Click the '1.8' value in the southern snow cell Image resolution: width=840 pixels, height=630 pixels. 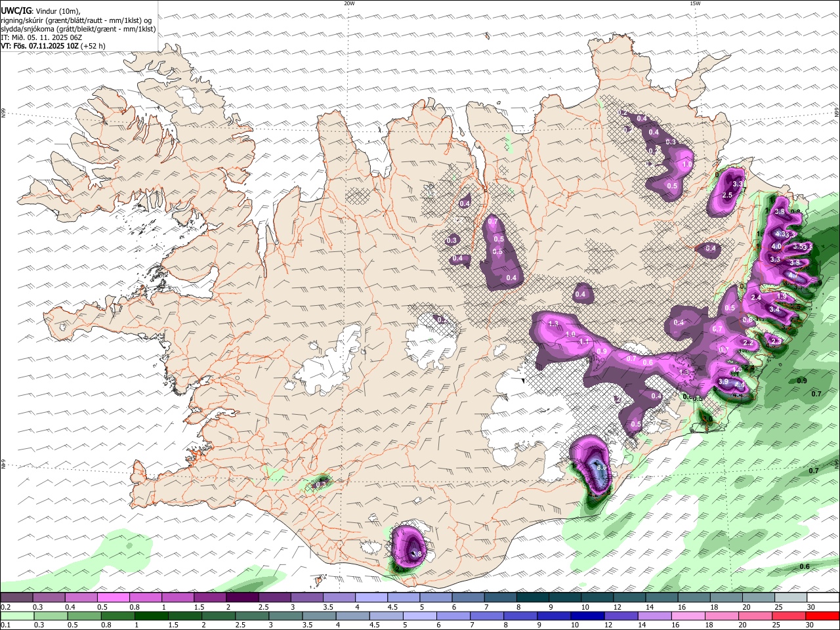click(x=416, y=555)
